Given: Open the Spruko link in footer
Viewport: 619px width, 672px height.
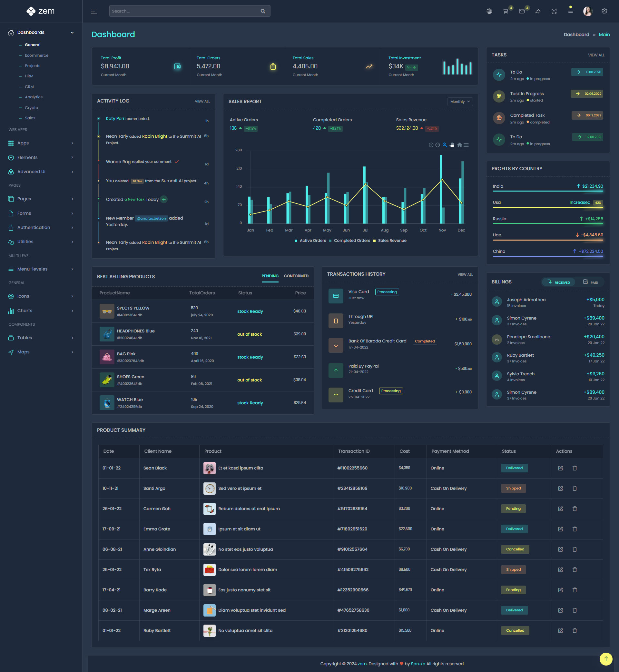Looking at the screenshot, I should pos(418,664).
